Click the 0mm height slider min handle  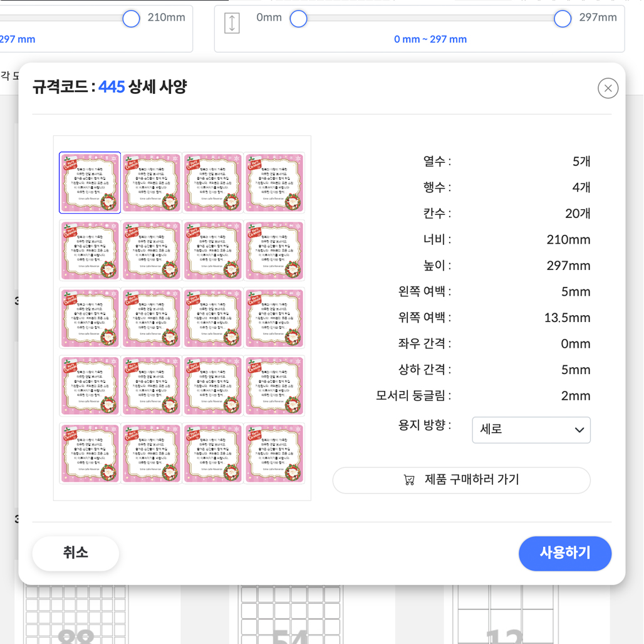(299, 19)
